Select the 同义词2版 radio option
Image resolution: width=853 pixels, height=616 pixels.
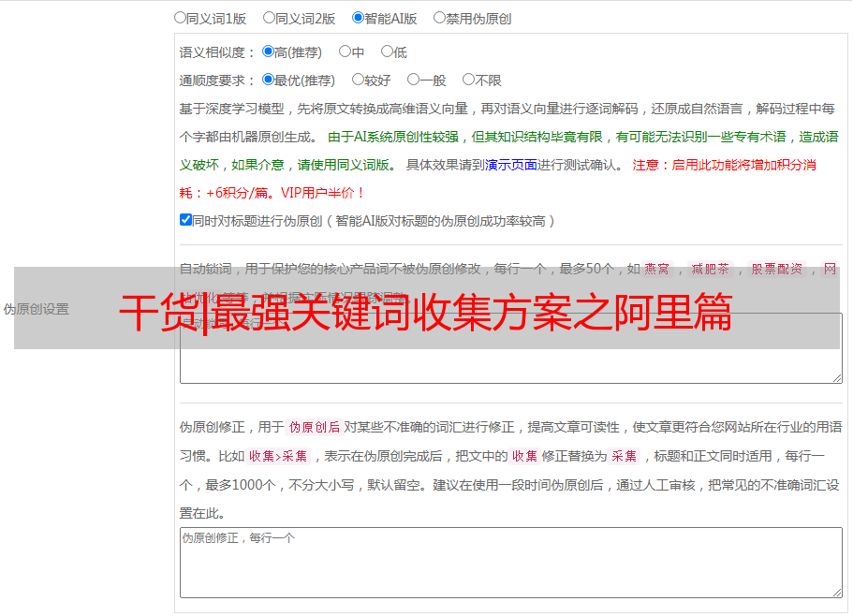pos(269,18)
